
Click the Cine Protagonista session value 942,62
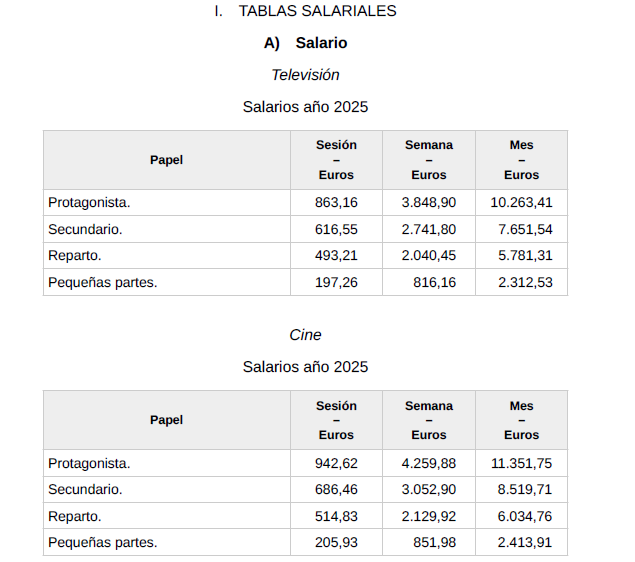pos(336,463)
